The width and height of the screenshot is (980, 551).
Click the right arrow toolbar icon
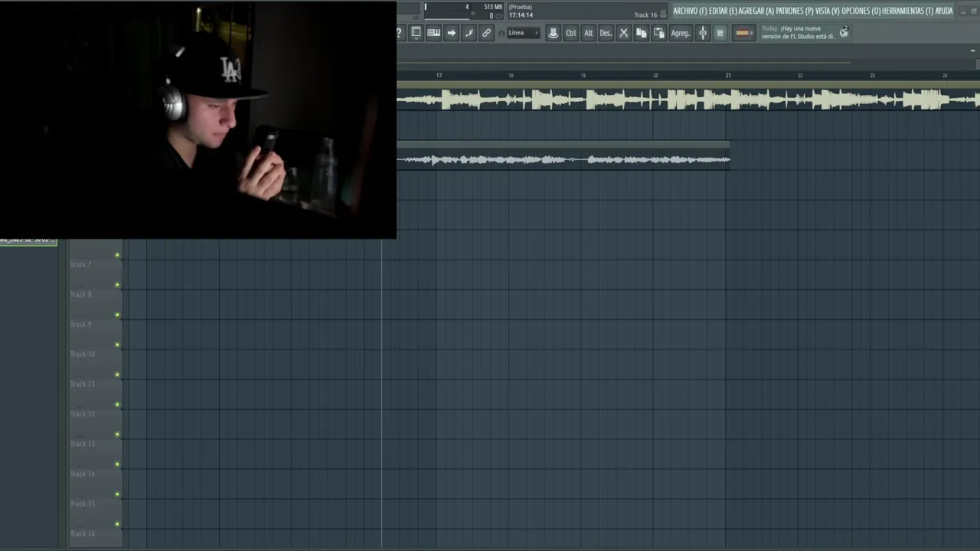pos(451,33)
